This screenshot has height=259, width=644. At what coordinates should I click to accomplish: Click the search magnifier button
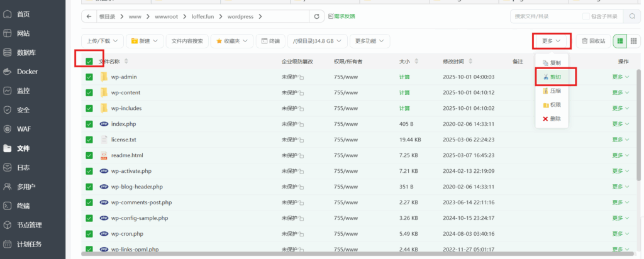631,16
